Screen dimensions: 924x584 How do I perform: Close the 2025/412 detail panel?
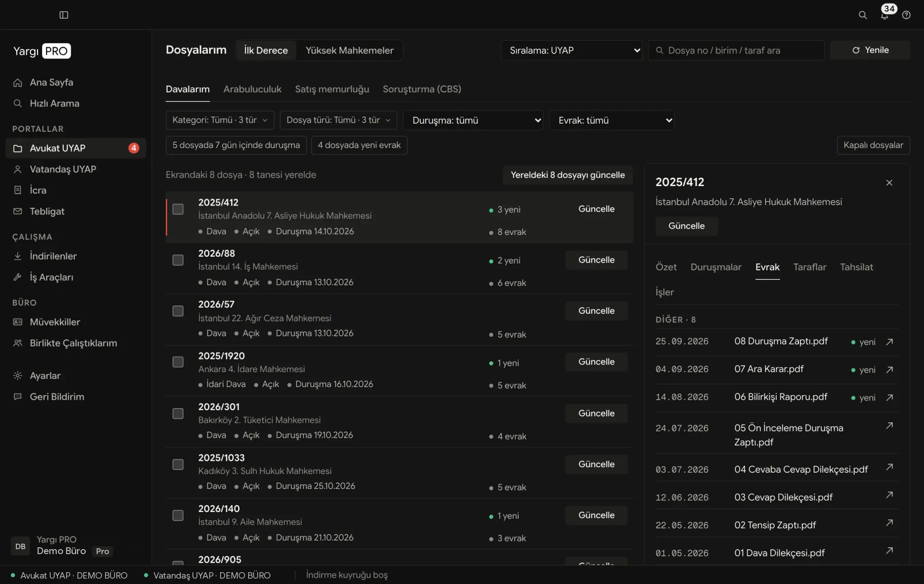(889, 182)
